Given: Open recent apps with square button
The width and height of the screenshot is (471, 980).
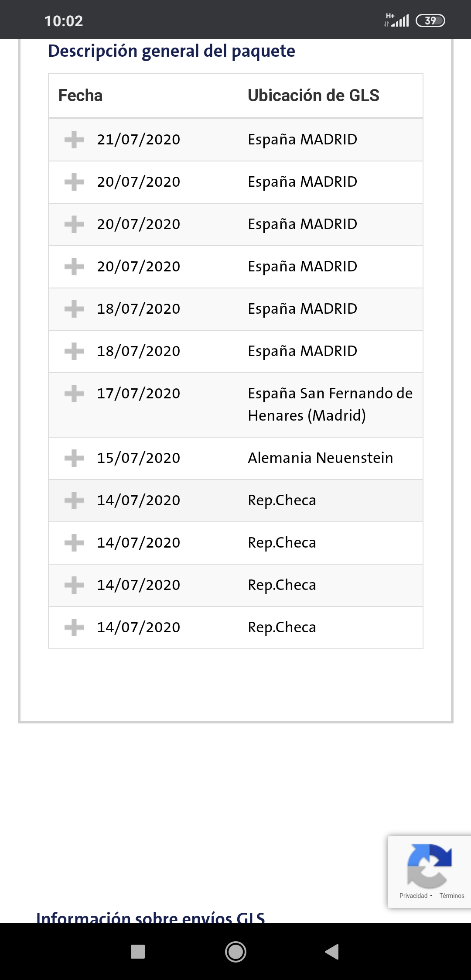Looking at the screenshot, I should 138,952.
